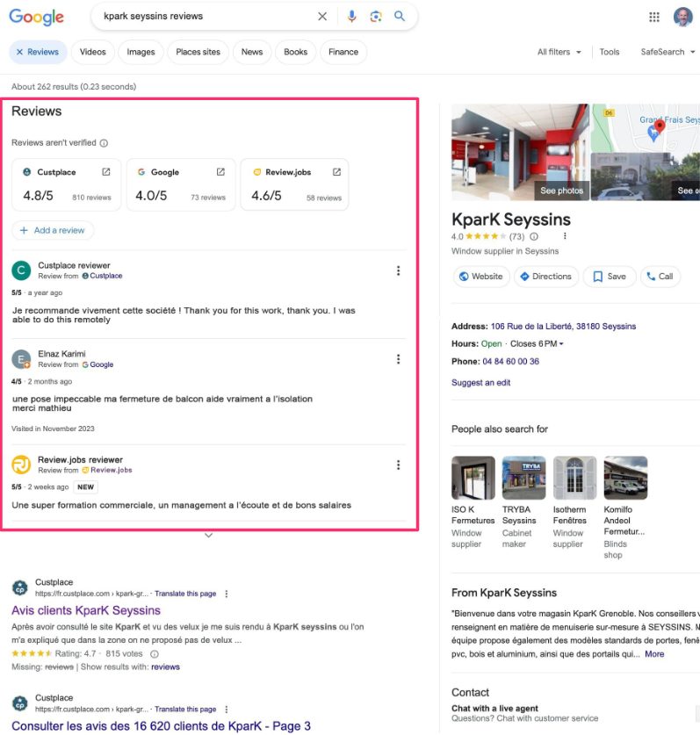Click Chat with a live agent

click(x=494, y=709)
